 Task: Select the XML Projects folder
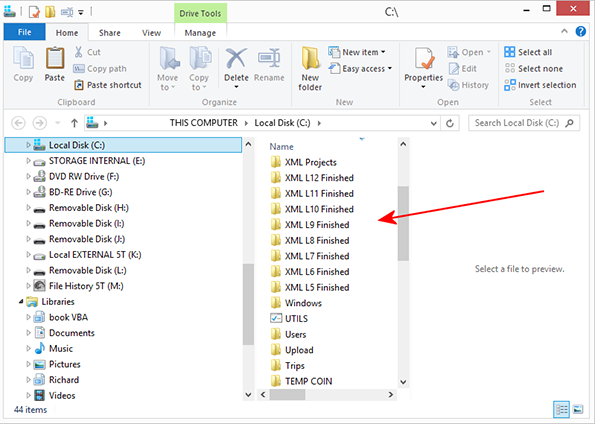pos(304,162)
